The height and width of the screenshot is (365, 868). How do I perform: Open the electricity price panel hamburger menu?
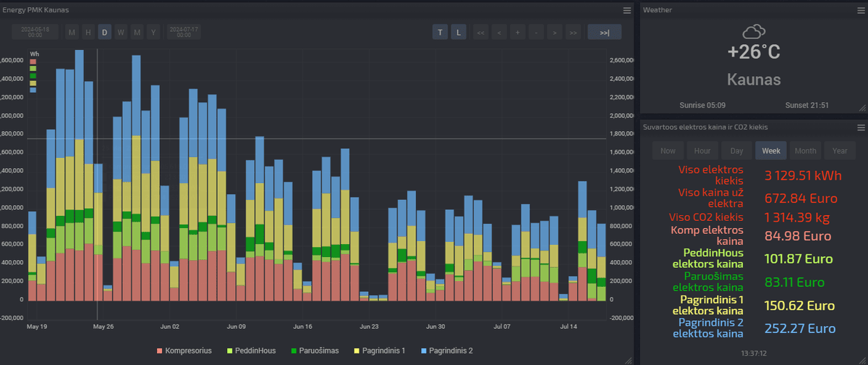point(861,127)
